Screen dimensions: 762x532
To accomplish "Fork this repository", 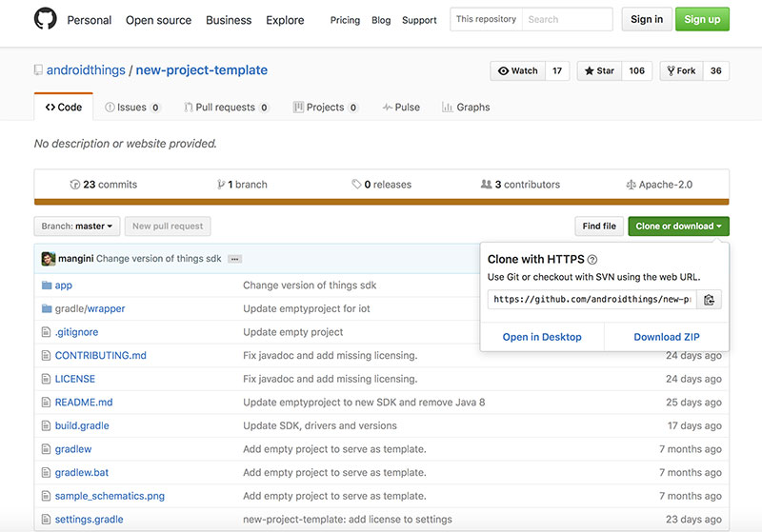I will [x=681, y=70].
